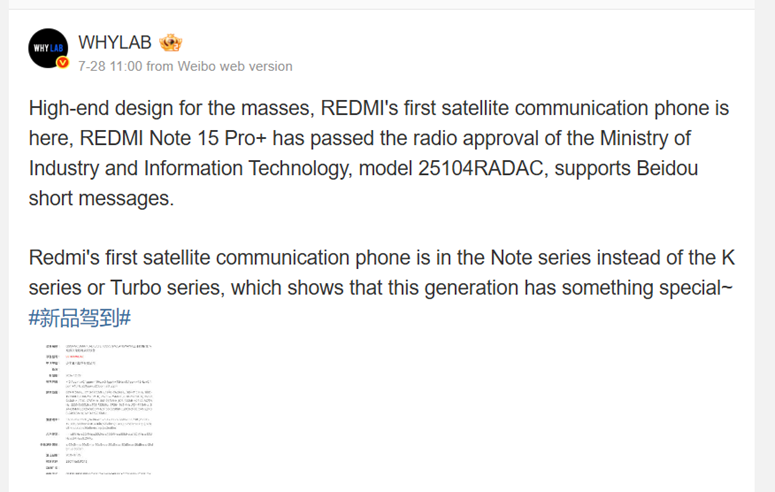Screen dimensions: 775x492
Task: Click the WHYLAB profile avatar
Action: pos(48,47)
